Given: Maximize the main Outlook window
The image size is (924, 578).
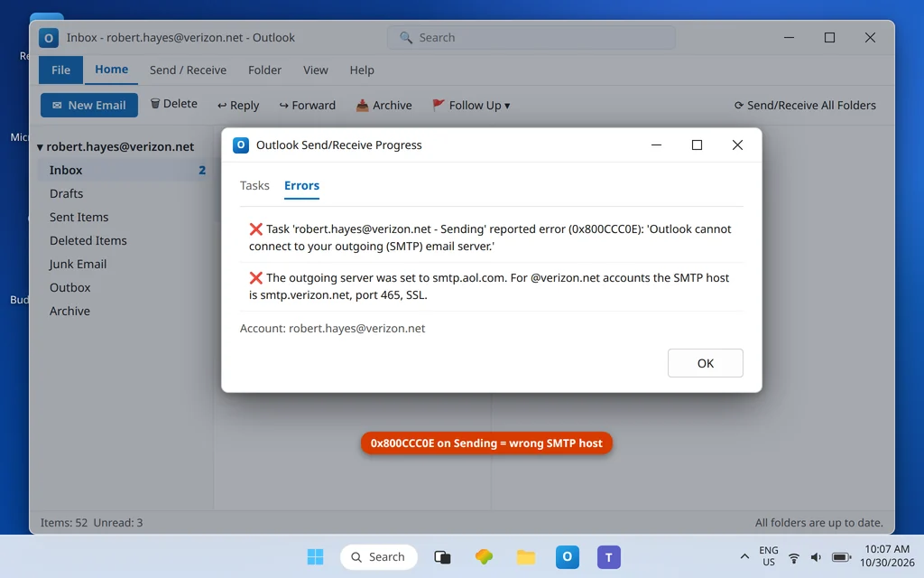Looking at the screenshot, I should (x=829, y=38).
